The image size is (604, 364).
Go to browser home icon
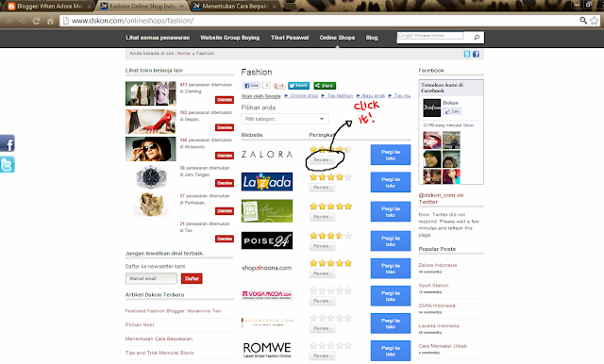[x=50, y=21]
